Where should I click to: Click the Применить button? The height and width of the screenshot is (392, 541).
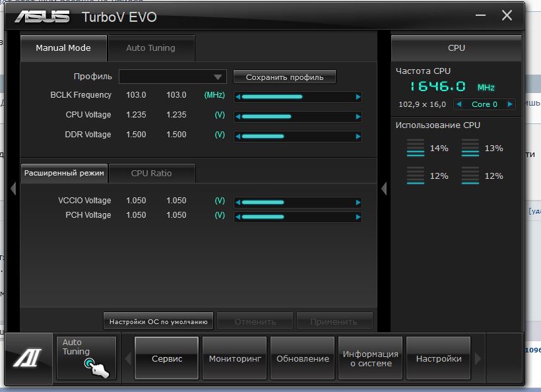(x=334, y=321)
